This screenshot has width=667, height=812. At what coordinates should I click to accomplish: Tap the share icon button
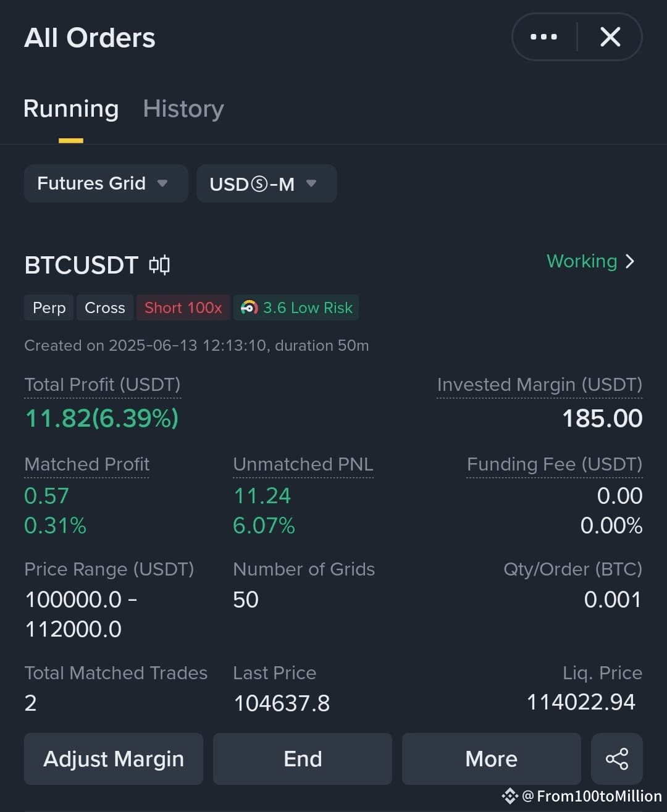click(617, 759)
